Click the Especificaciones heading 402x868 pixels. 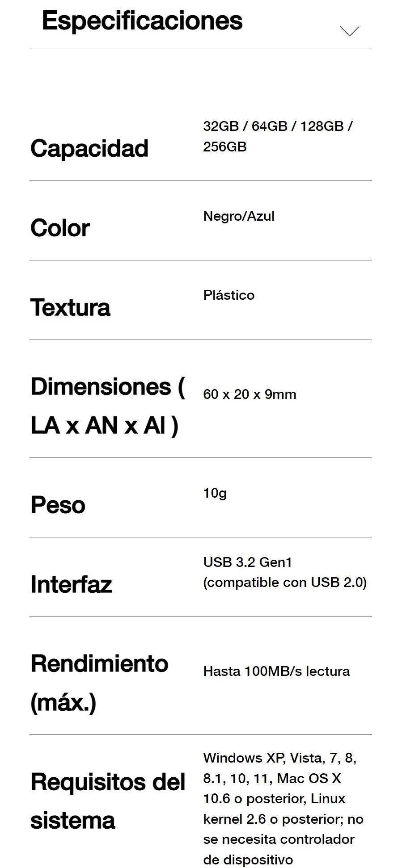click(142, 21)
